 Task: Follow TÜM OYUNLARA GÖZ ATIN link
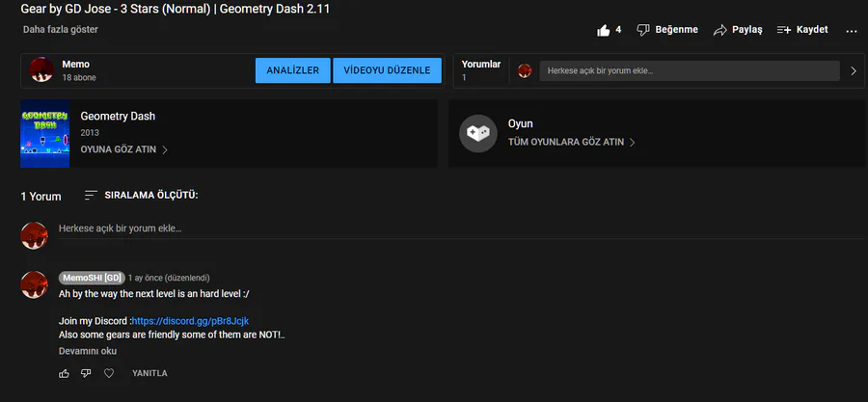click(x=571, y=142)
